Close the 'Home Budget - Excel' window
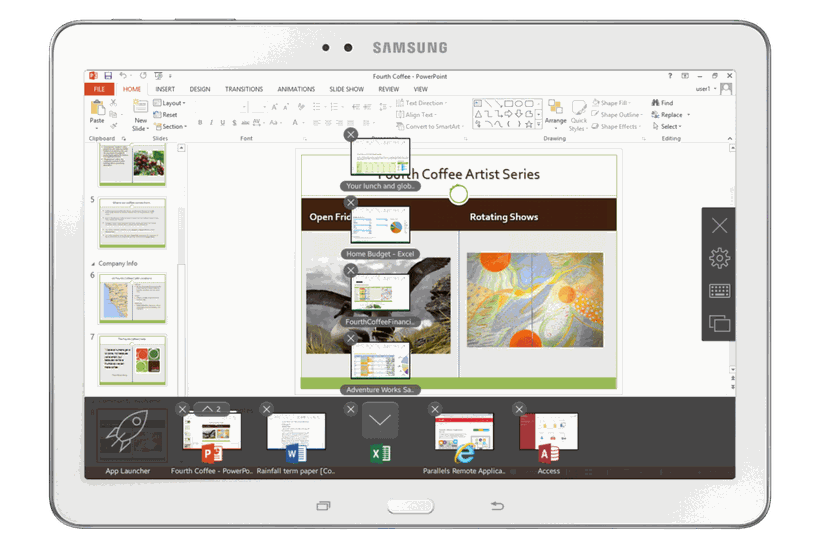 pos(351,202)
